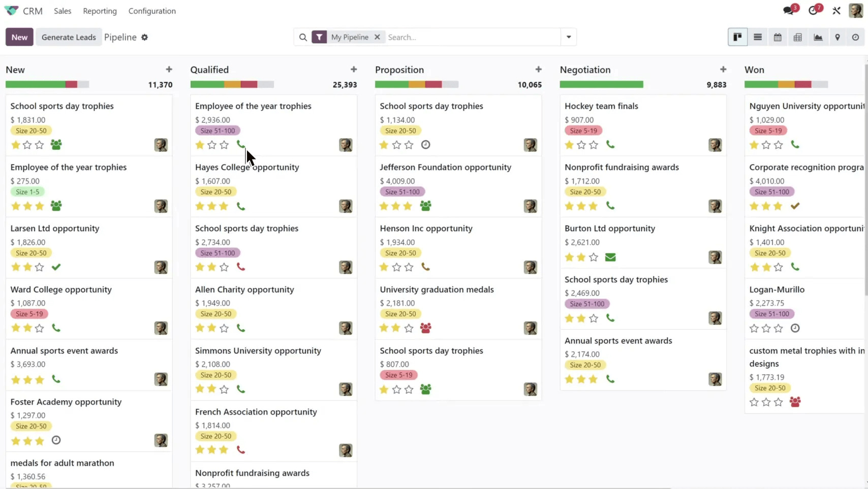
Task: Open the Reporting menu
Action: (x=100, y=11)
